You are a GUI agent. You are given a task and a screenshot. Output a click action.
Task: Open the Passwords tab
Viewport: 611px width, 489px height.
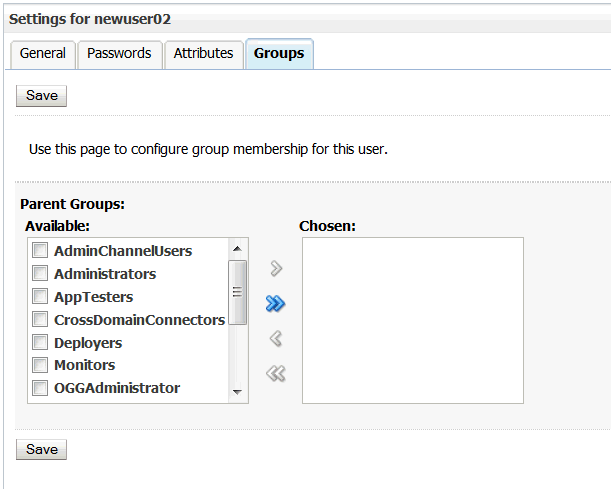point(119,54)
